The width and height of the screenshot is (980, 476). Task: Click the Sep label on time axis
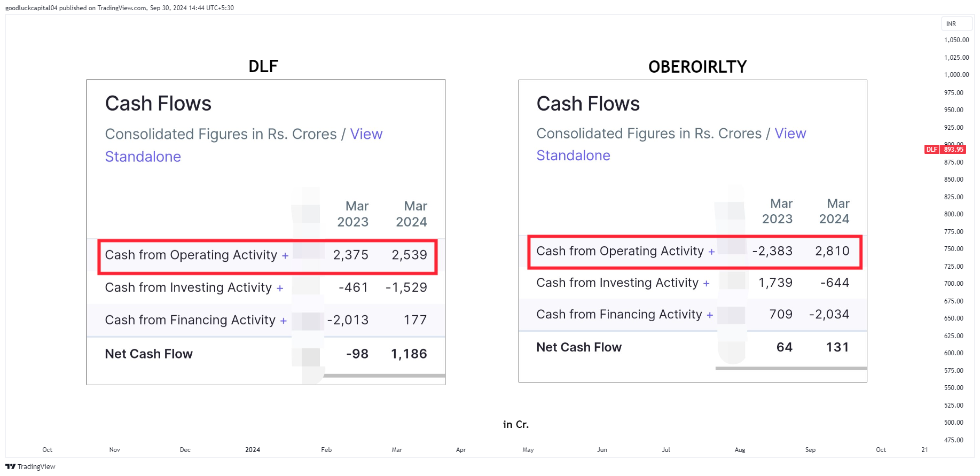(x=810, y=450)
